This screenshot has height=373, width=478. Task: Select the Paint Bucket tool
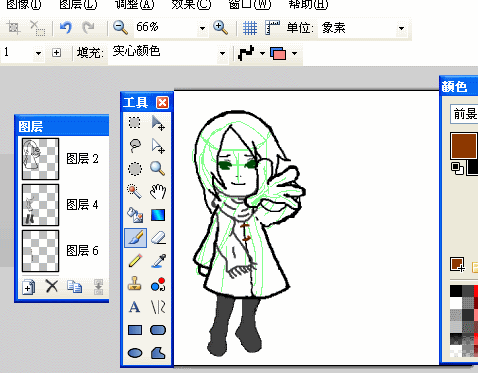(135, 215)
